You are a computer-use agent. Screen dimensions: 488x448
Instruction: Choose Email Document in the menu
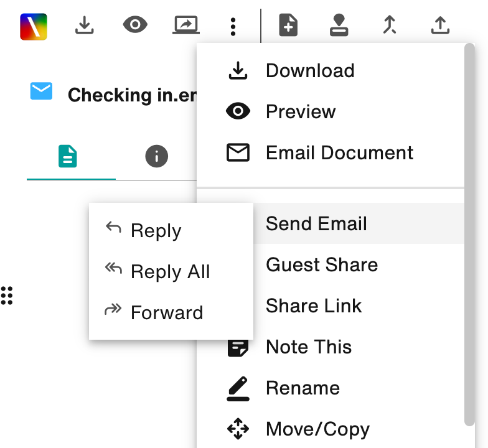tap(330, 152)
